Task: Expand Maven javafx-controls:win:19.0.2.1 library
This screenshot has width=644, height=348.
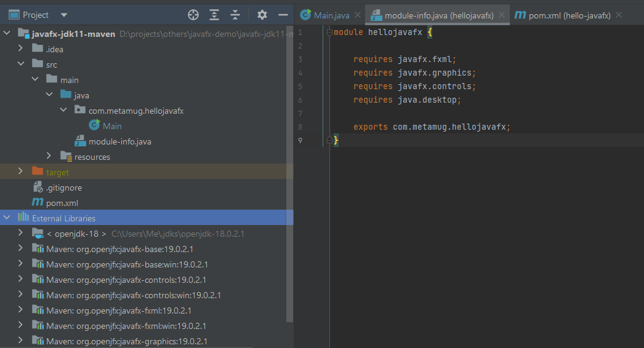Action: click(x=20, y=295)
